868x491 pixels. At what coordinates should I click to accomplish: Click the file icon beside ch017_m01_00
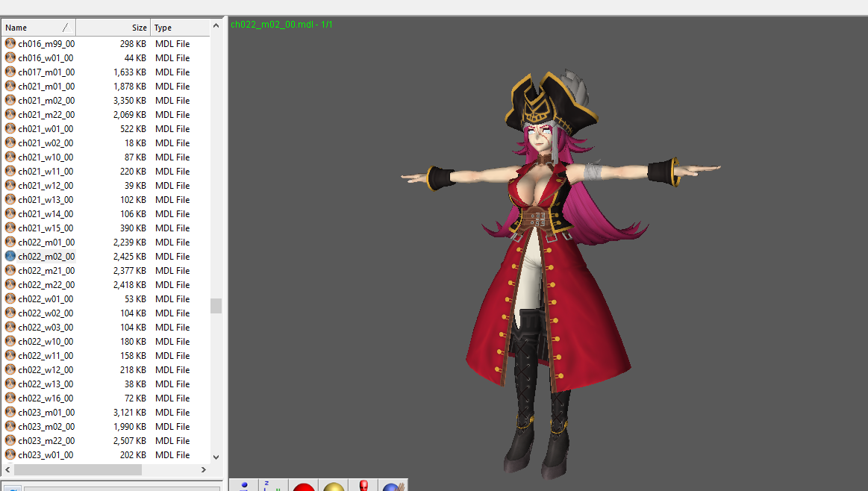pos(10,72)
